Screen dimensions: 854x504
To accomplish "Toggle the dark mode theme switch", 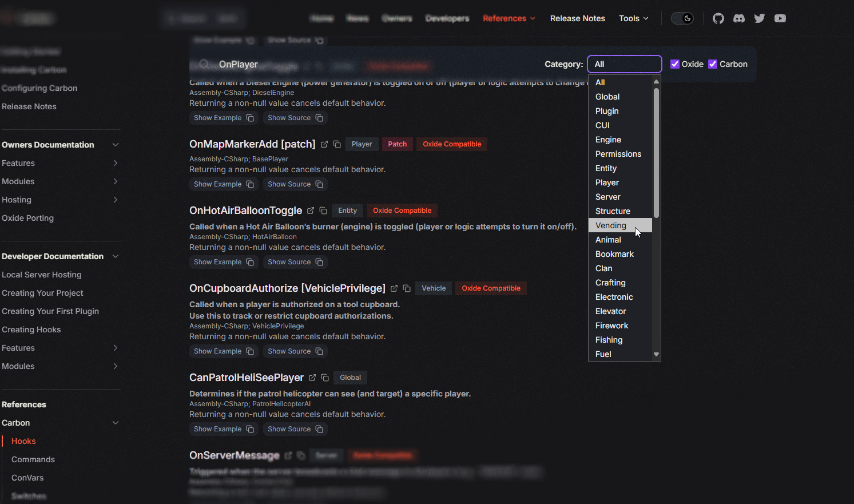I will click(682, 18).
